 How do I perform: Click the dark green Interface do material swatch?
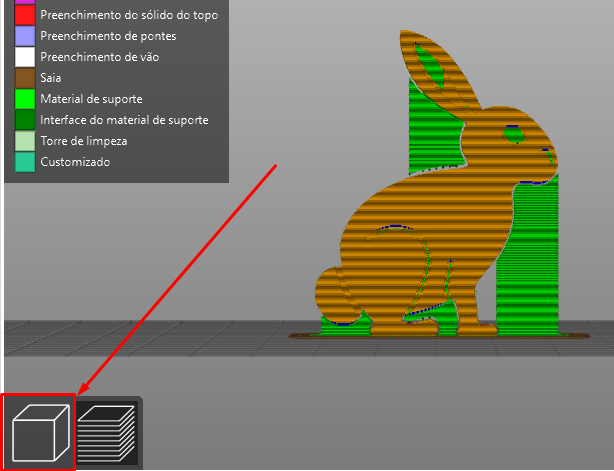(x=25, y=120)
